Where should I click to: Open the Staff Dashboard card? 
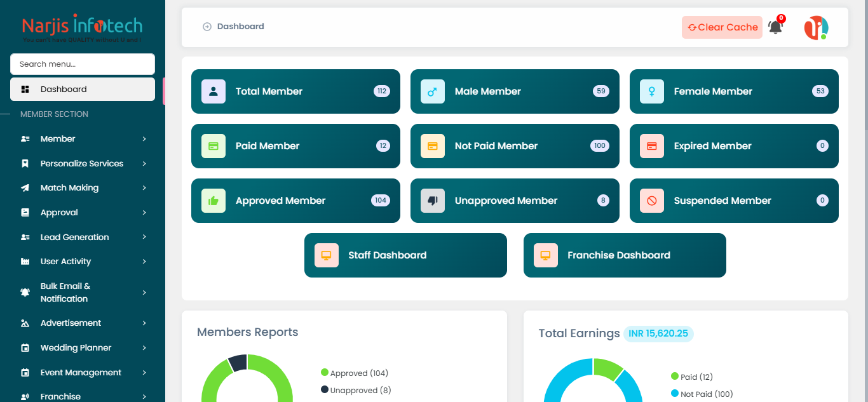(x=405, y=255)
